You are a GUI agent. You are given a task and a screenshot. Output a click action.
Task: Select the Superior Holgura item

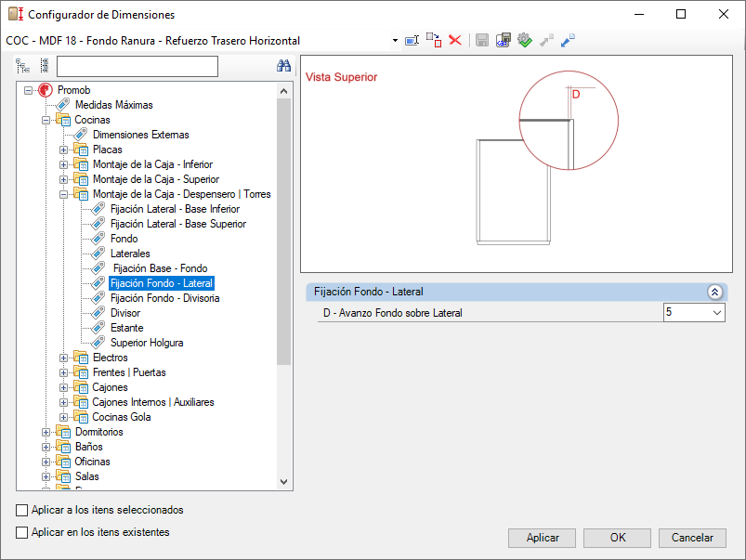tap(147, 343)
